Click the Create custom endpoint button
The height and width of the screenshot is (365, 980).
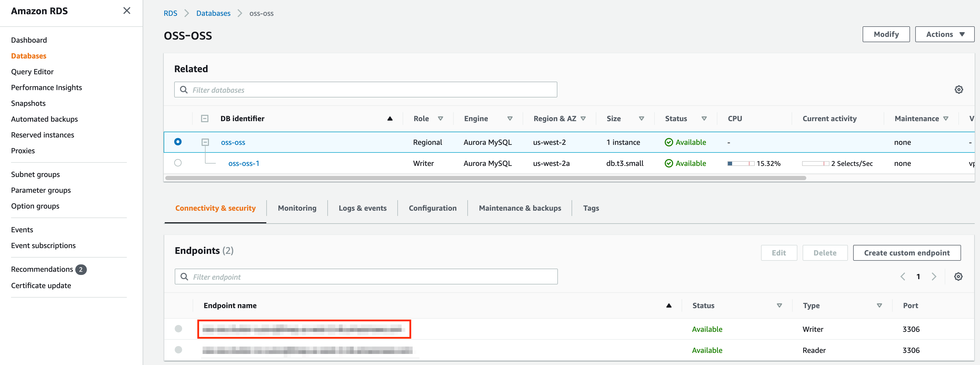[x=907, y=252]
